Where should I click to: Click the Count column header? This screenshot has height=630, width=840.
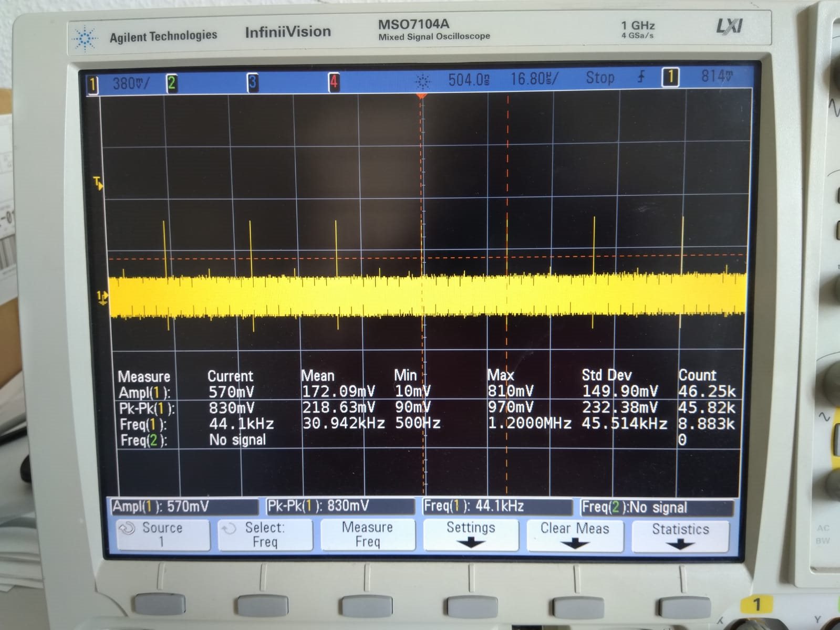[697, 375]
